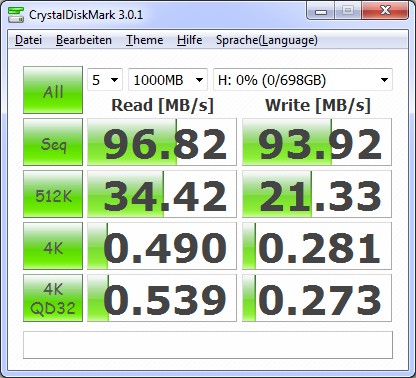
Task: Click the Write [MB/s] column header
Action: (x=318, y=105)
